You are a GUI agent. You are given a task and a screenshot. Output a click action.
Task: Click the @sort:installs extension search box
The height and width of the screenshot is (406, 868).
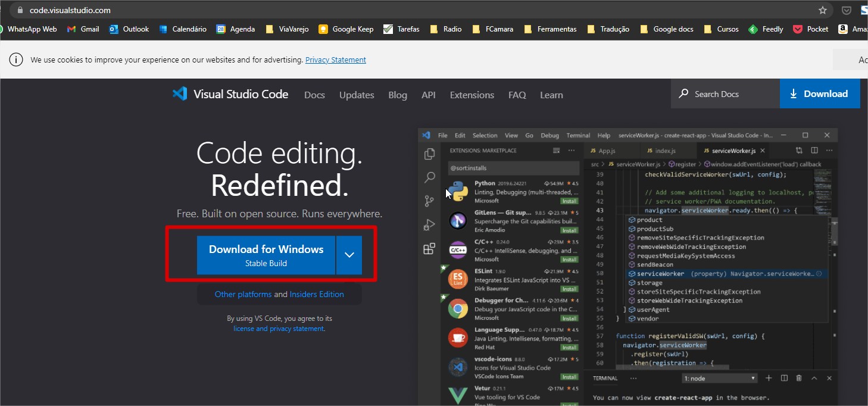[513, 168]
